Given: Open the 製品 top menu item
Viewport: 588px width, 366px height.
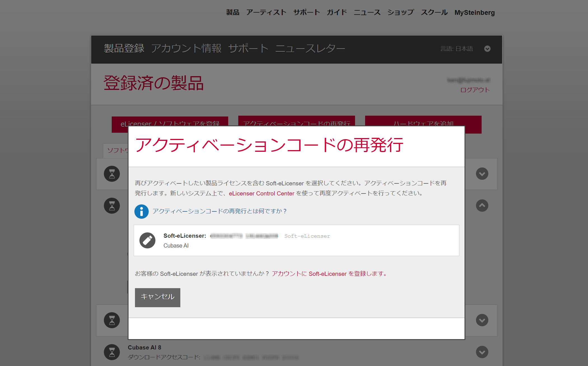Looking at the screenshot, I should tap(233, 12).
